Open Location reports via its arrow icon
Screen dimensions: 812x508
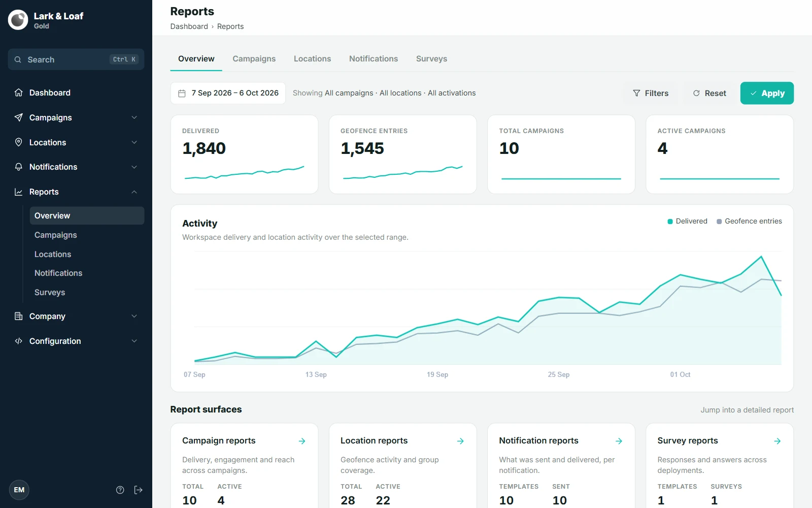[x=460, y=441]
